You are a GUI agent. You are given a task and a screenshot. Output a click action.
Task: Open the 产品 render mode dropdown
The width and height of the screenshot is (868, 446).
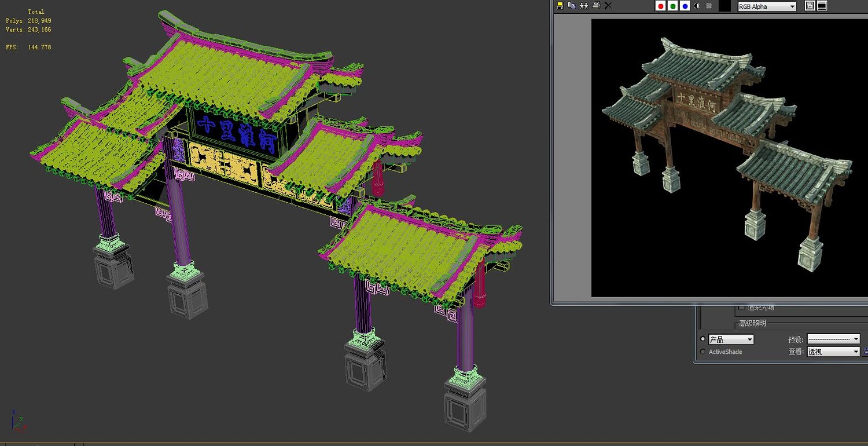point(731,339)
